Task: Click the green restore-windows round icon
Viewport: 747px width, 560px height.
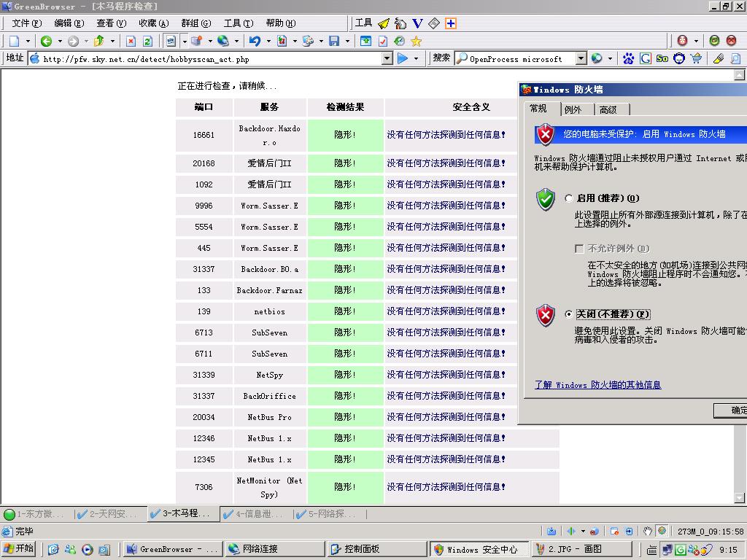Action: click(x=714, y=41)
